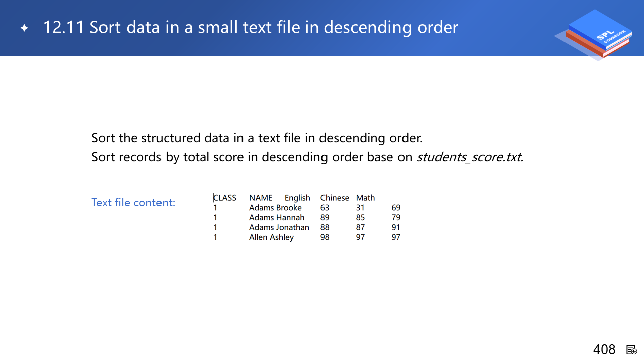Click the star bullet before the title
This screenshot has height=362, width=644.
[x=24, y=28]
